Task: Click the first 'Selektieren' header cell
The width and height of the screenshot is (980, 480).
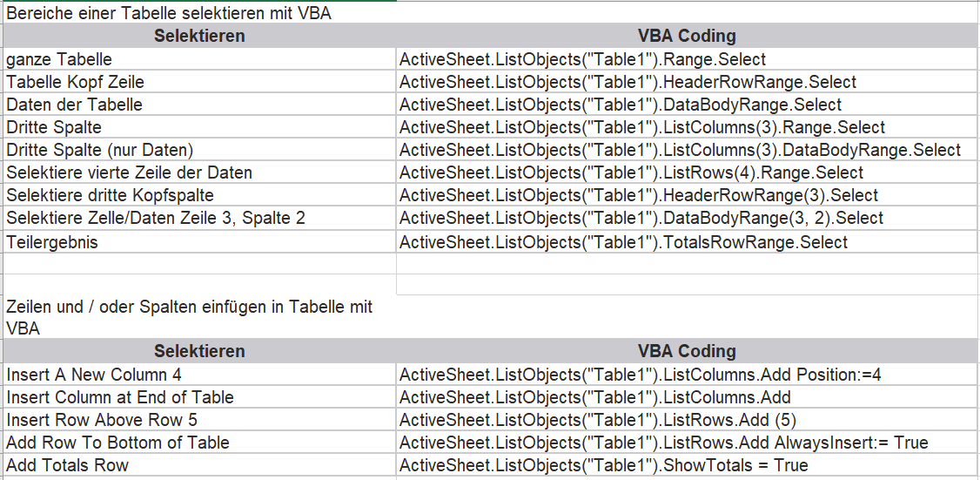Action: (x=199, y=36)
